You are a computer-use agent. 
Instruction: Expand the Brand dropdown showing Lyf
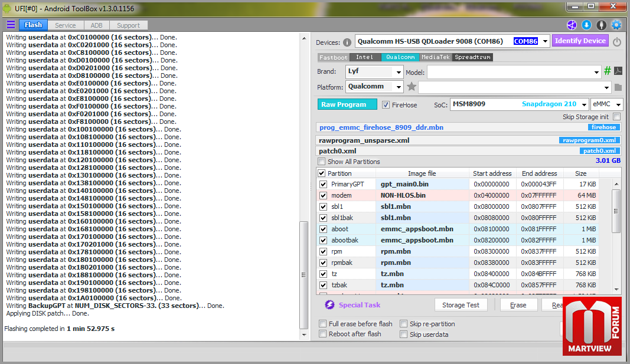(398, 72)
